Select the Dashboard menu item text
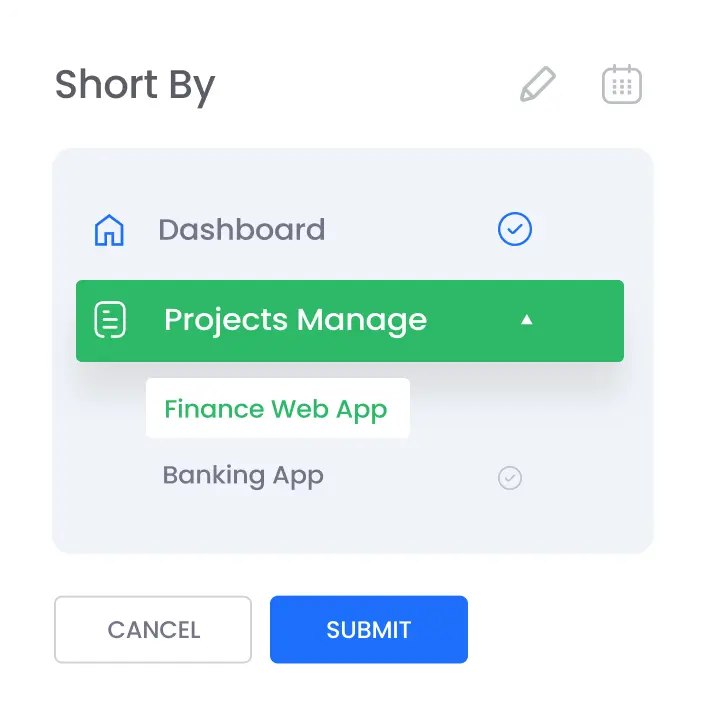 pos(242,230)
